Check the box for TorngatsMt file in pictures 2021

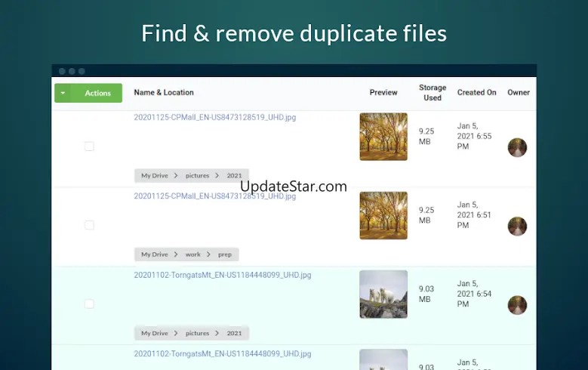[89, 304]
